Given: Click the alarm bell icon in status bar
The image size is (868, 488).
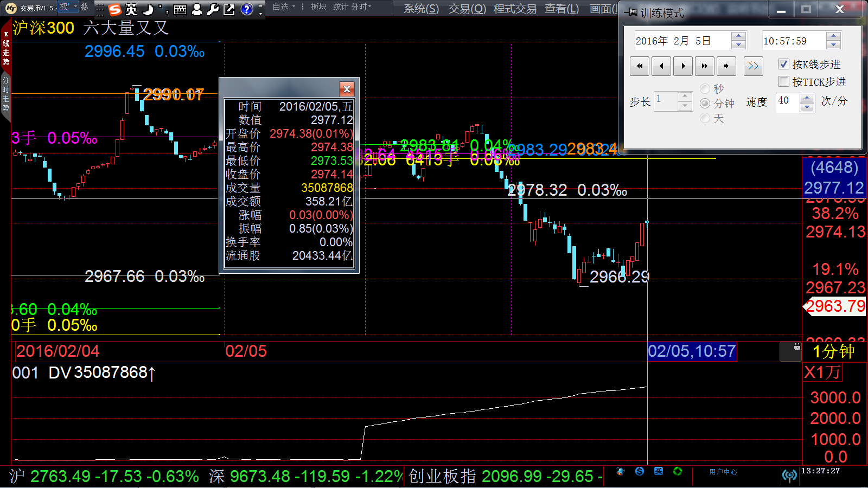Looking at the screenshot, I should pos(620,471).
